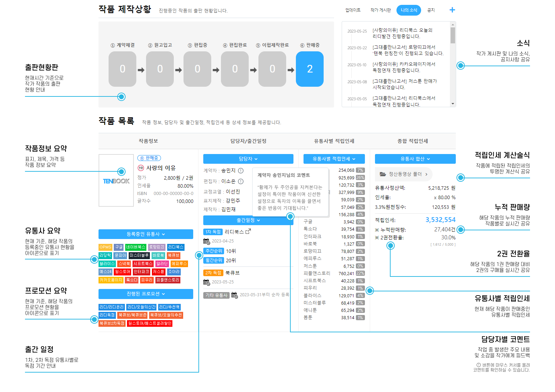Image resolution: width=555 pixels, height=392 pixels.
Task: Click the 27,404건 누적판매량 value
Action: point(445,229)
